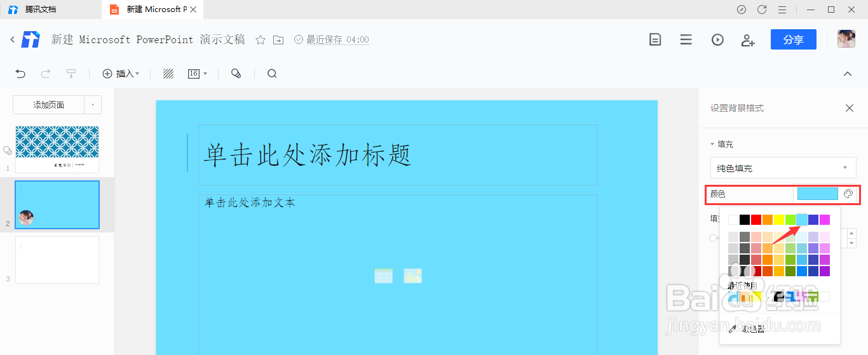Go back using the left chevron
868x355 pixels.
(12, 39)
